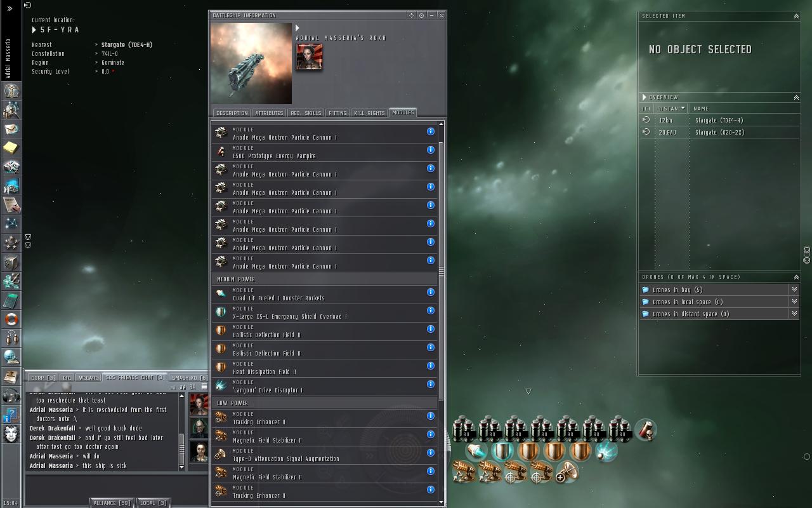This screenshot has width=812, height=508.
Task: Open the Kill Rights tab
Action: click(x=369, y=113)
